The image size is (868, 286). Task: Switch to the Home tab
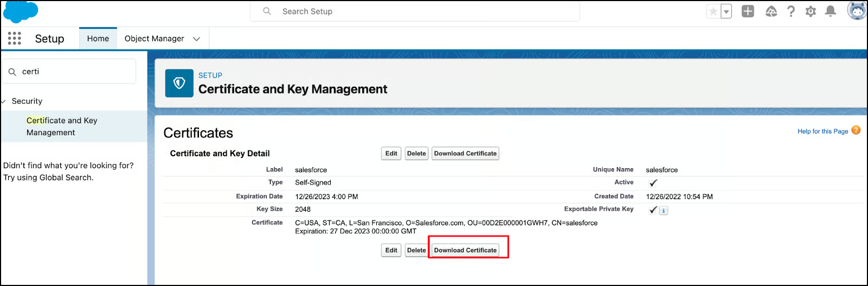coord(98,39)
